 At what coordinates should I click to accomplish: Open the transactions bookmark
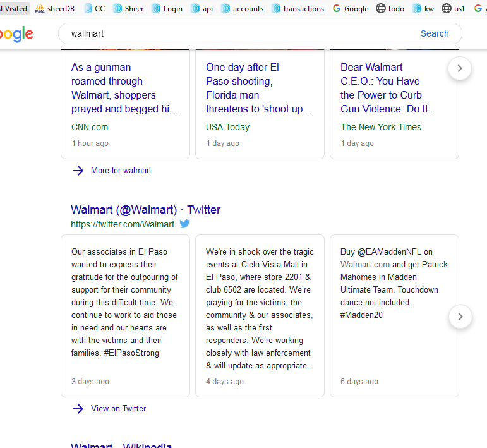coord(298,8)
